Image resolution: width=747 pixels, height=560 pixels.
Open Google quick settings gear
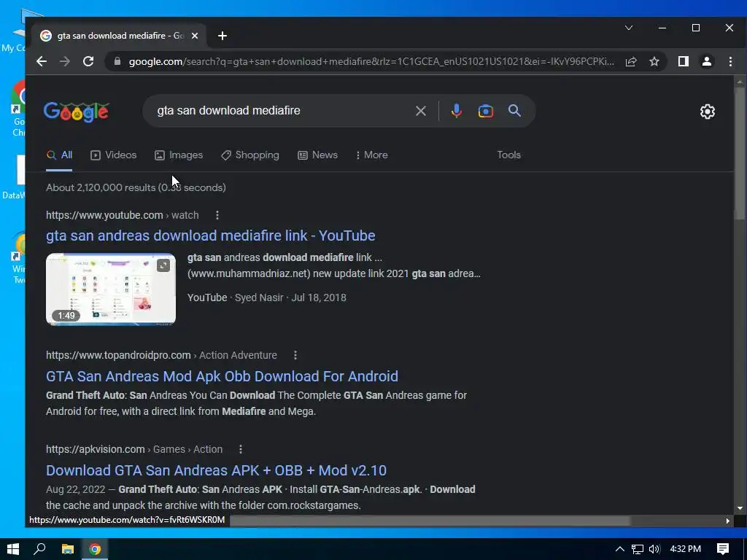click(708, 112)
